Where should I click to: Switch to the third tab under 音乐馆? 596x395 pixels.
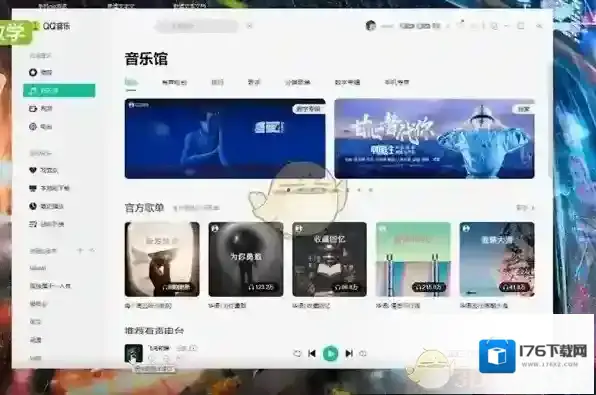(217, 82)
